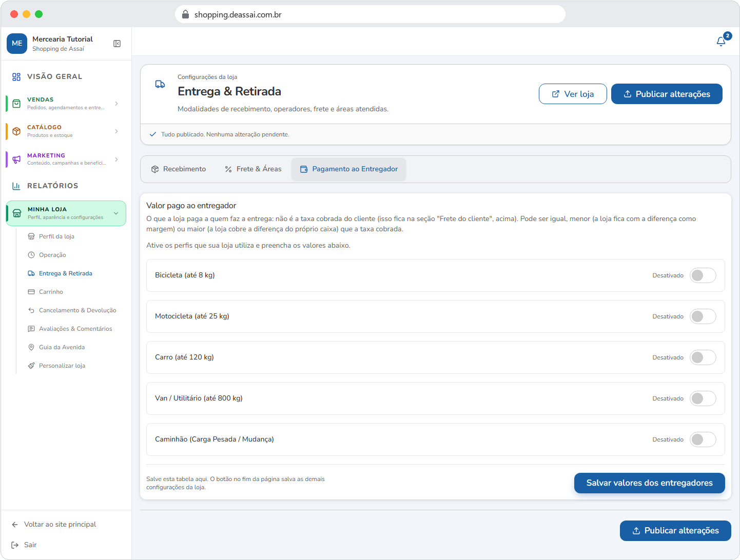740x560 pixels.
Task: Click the Mercearia Tutorial store name
Action: (x=63, y=39)
